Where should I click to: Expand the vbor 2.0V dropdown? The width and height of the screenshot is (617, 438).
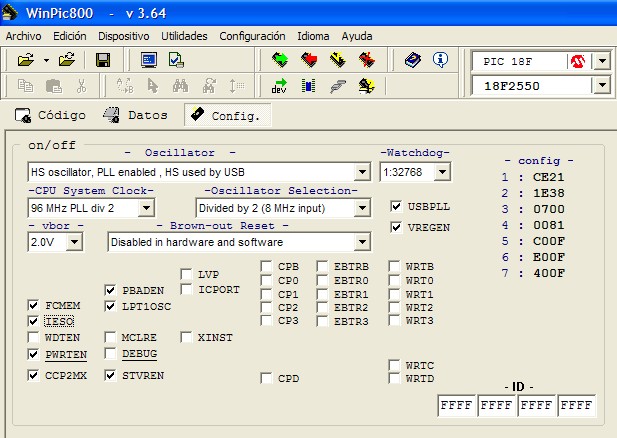75,242
